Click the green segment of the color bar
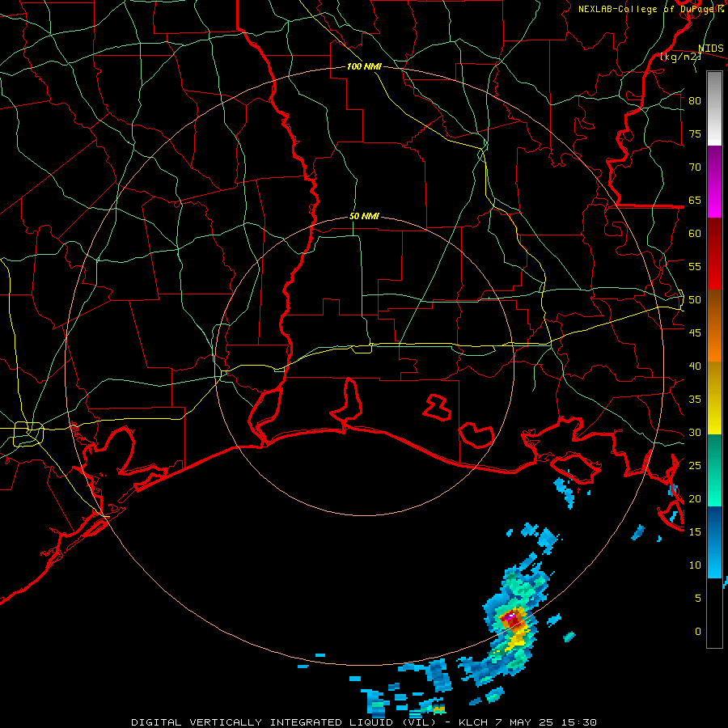The height and width of the screenshot is (728, 728). tap(714, 470)
